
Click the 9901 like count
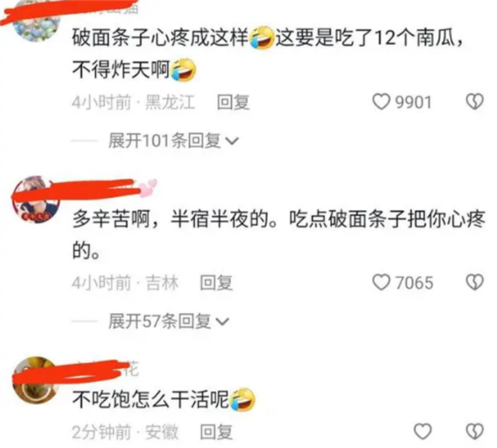click(413, 102)
